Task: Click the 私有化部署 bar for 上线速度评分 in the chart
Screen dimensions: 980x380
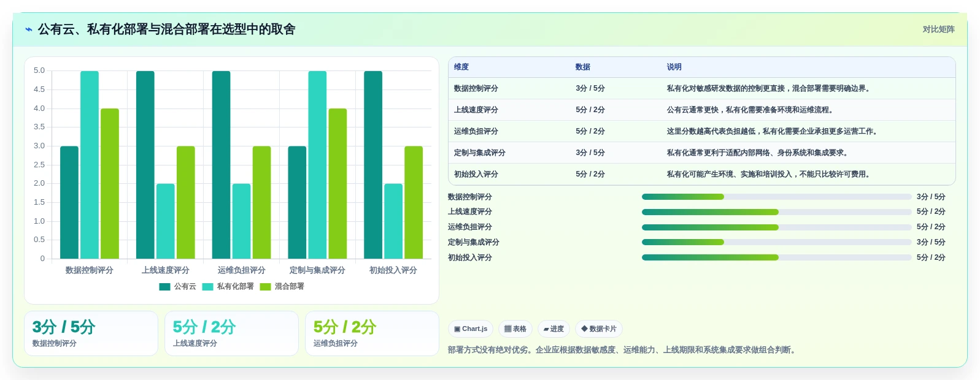Action: (x=166, y=221)
